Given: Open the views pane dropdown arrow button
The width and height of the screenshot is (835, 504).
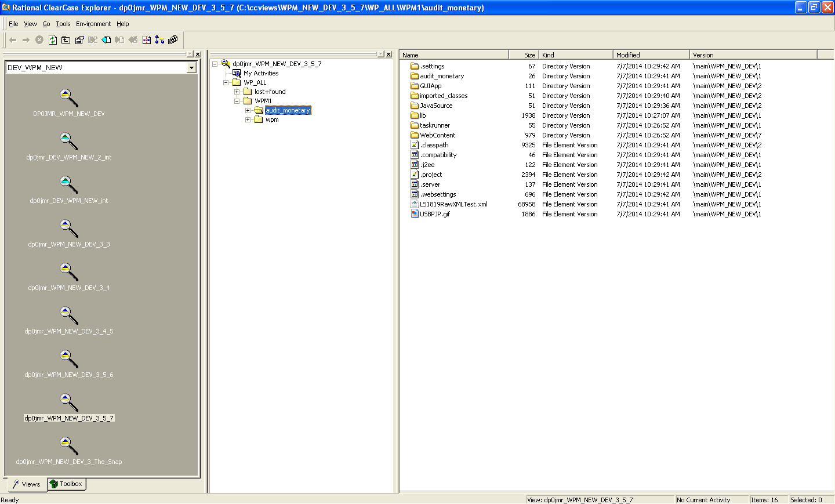Looking at the screenshot, I should (190, 54).
